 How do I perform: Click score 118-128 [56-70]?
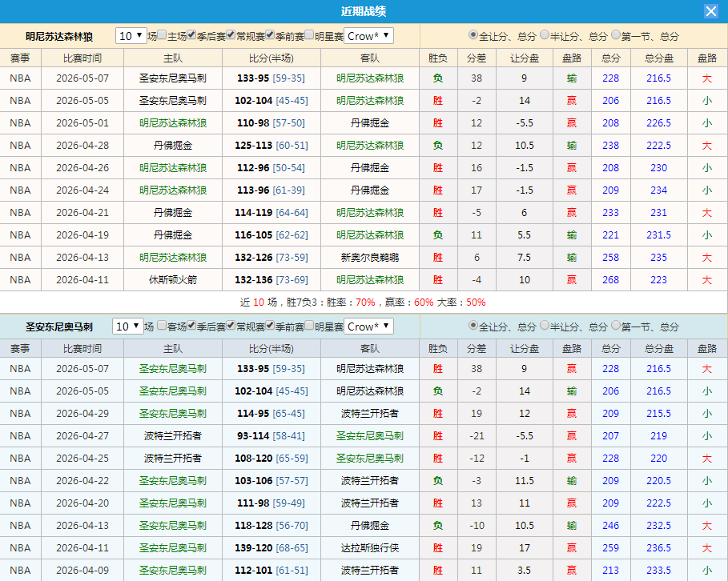[x=271, y=525]
